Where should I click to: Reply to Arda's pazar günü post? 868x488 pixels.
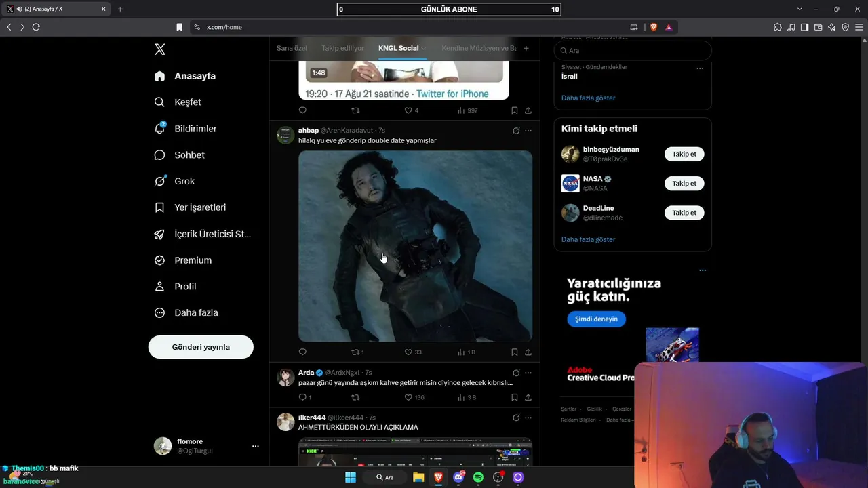coord(302,397)
